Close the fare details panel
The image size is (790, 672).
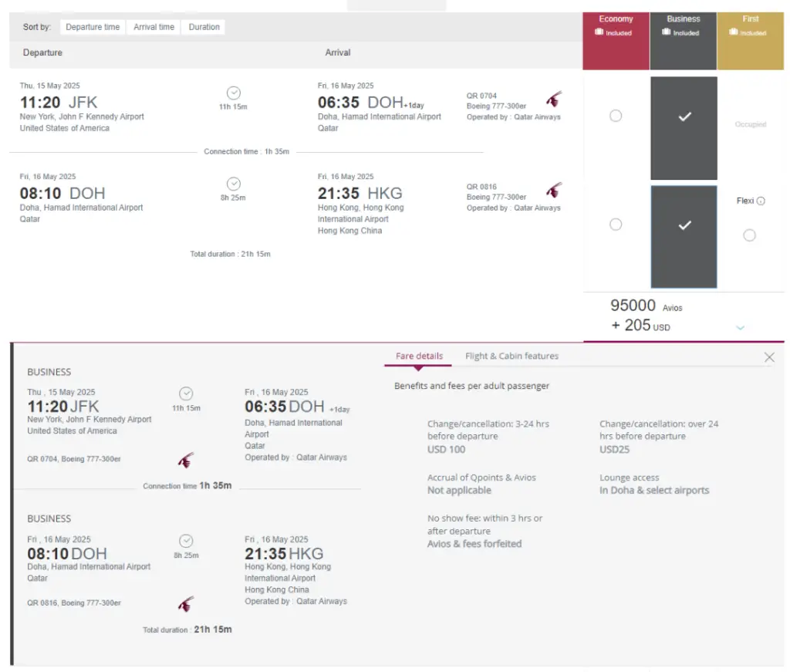[769, 357]
